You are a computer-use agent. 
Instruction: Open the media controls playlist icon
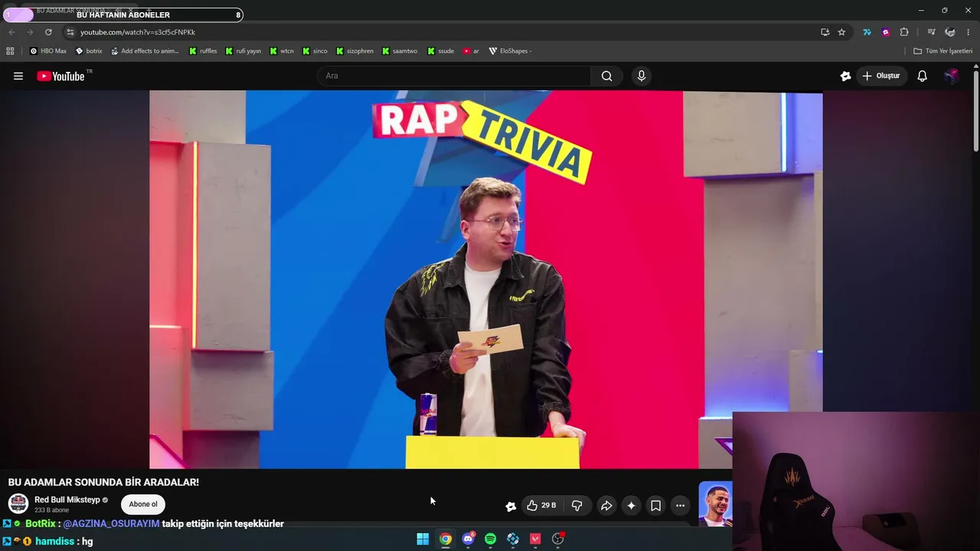[931, 32]
